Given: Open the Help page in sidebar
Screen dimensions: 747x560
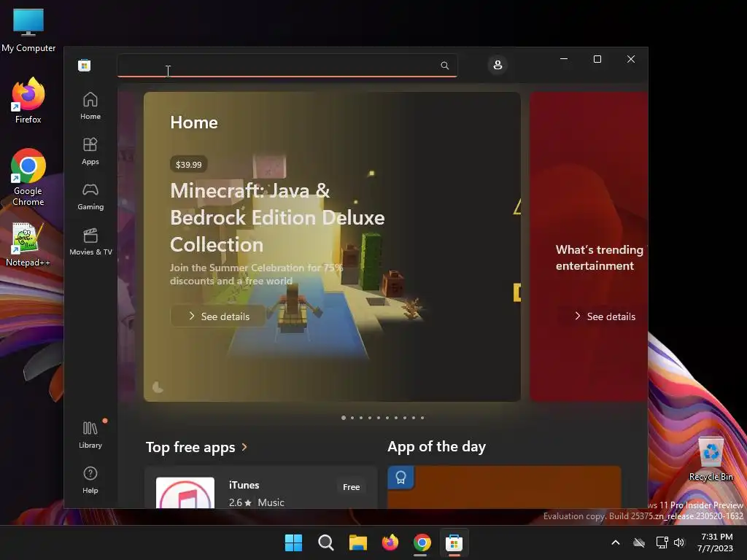Looking at the screenshot, I should point(90,480).
